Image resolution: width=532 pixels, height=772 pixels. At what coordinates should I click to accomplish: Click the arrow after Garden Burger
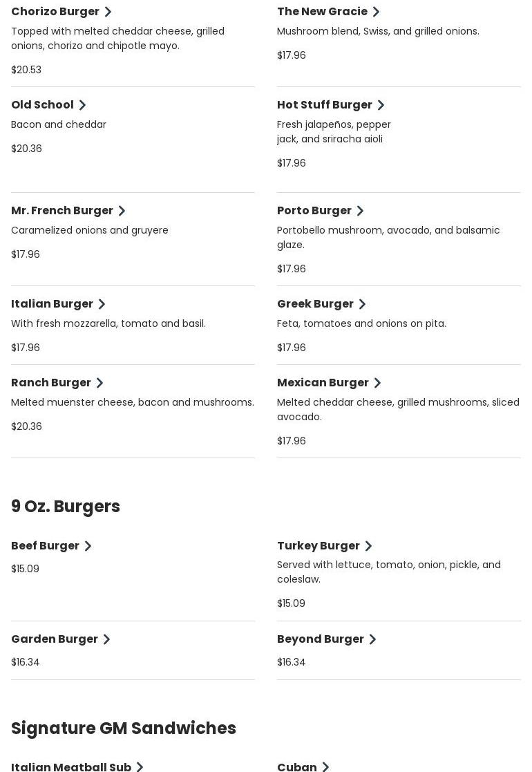click(106, 639)
